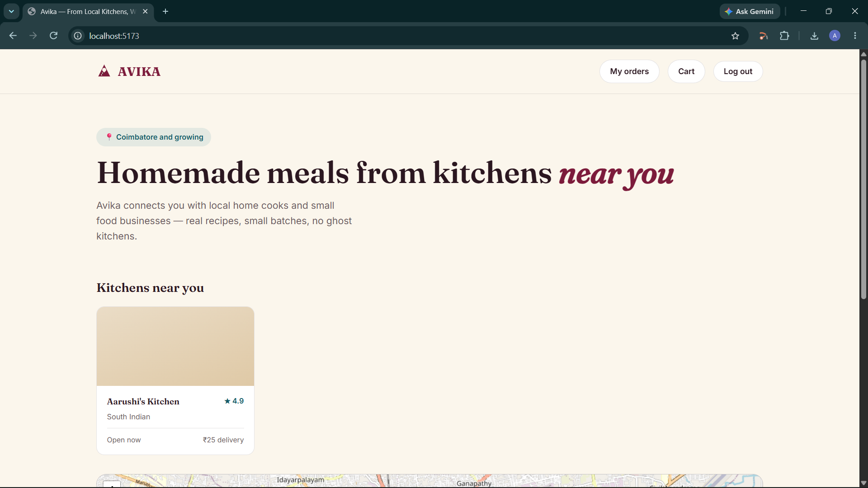Bookmark this page with the star icon

(735, 36)
